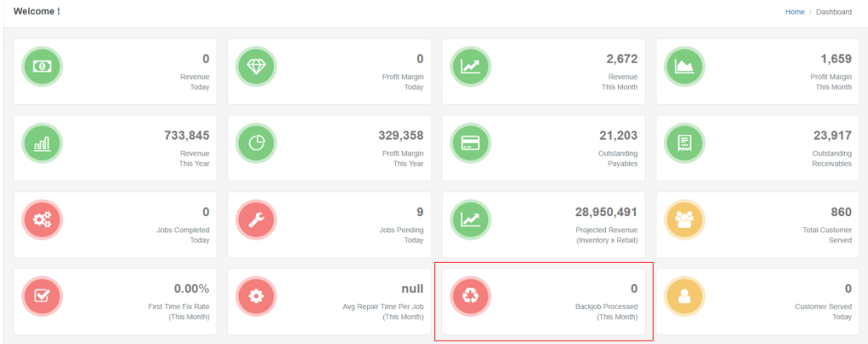Open the receipt icon for Outstanding Receivables
868x344 pixels.
pyautogui.click(x=683, y=143)
